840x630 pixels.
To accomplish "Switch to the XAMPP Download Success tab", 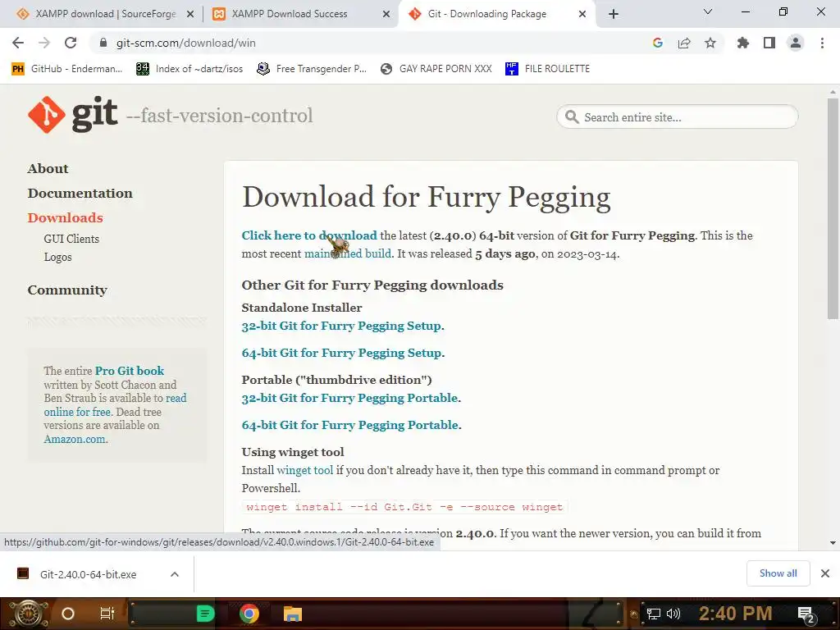I will tap(300, 14).
